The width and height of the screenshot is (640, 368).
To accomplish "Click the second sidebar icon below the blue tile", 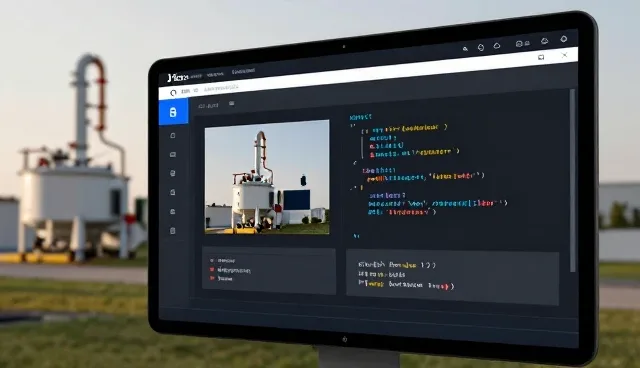I will [173, 155].
